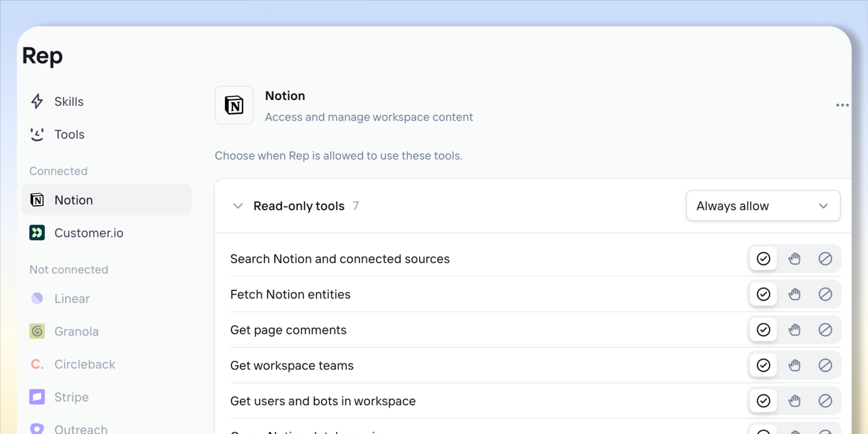Click the Fetch Notion entities label
The image size is (868, 434).
tap(290, 294)
